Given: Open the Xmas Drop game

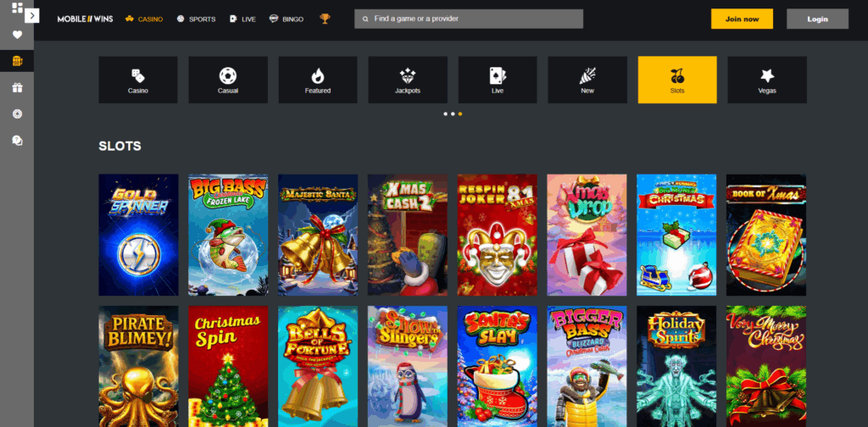Looking at the screenshot, I should (587, 235).
